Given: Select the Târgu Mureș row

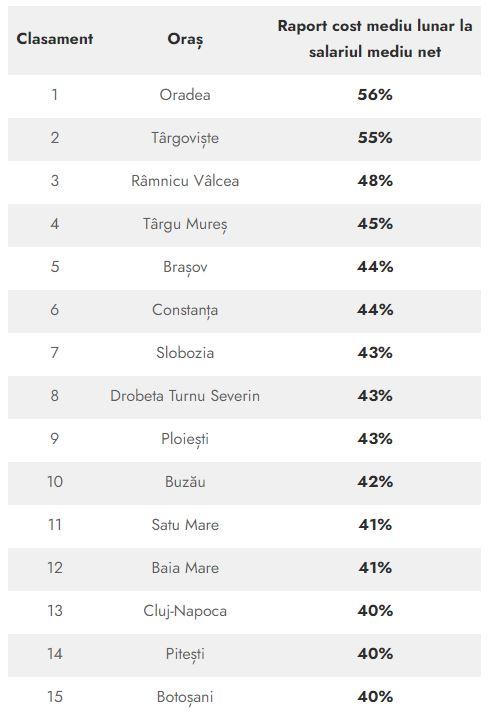Looking at the screenshot, I should [244, 224].
